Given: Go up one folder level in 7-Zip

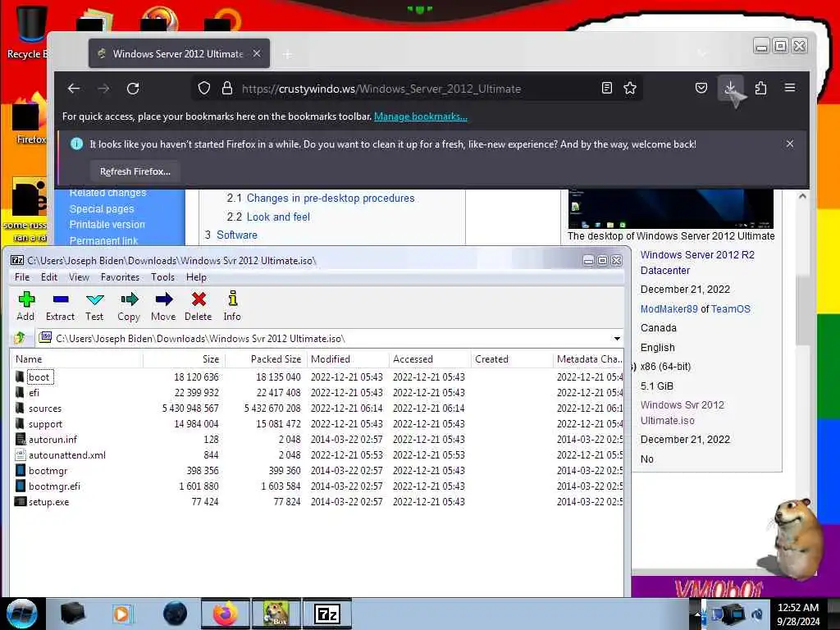Looking at the screenshot, I should coord(21,338).
